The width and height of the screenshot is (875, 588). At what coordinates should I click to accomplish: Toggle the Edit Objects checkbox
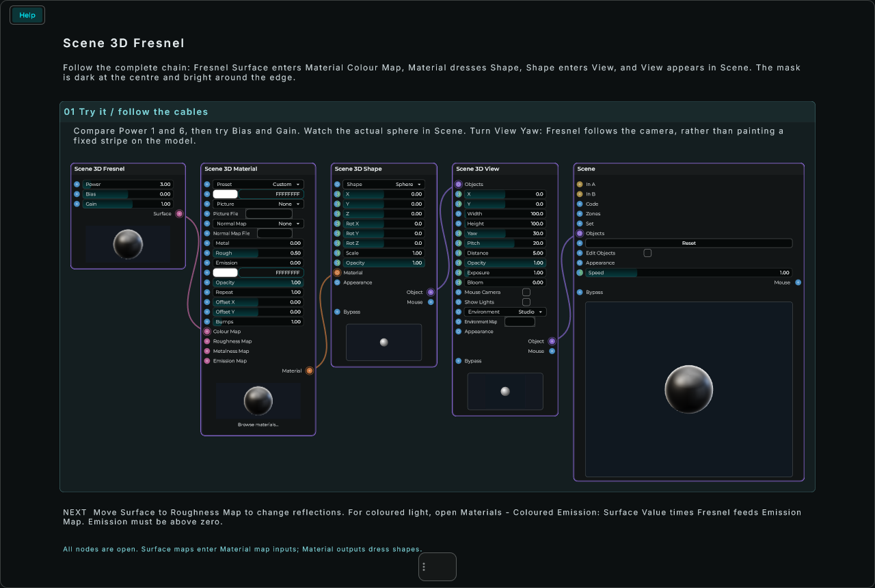pos(647,253)
